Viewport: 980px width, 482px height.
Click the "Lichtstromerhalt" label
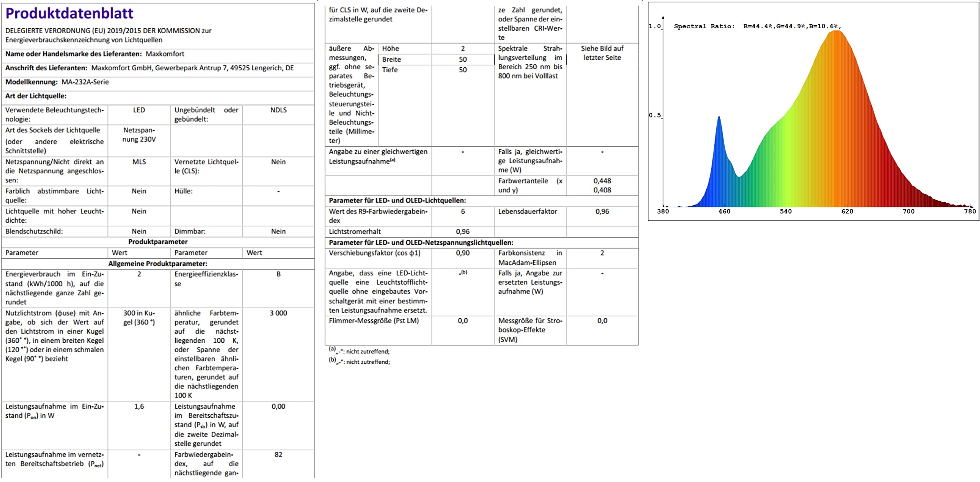coord(355,231)
